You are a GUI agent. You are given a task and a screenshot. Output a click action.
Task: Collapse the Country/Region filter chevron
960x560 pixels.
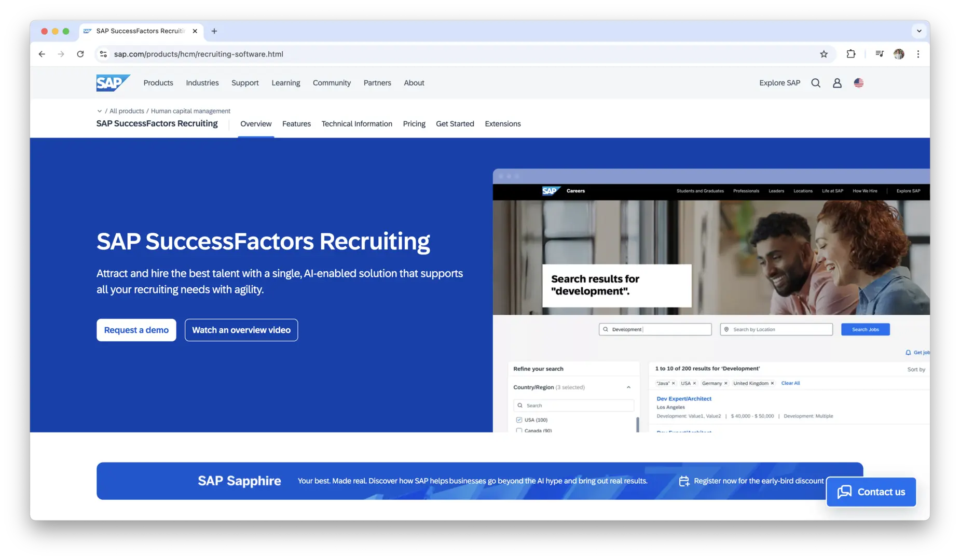(628, 387)
